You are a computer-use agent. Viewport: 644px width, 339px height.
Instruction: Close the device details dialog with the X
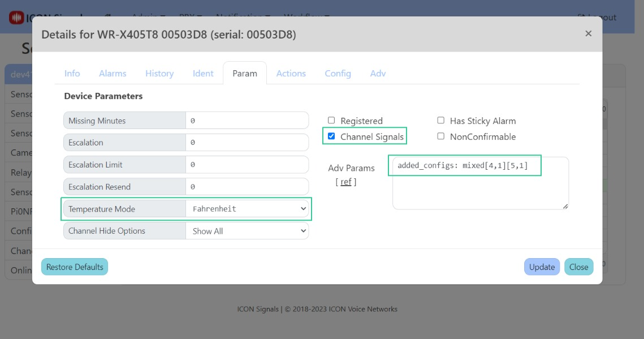(588, 33)
